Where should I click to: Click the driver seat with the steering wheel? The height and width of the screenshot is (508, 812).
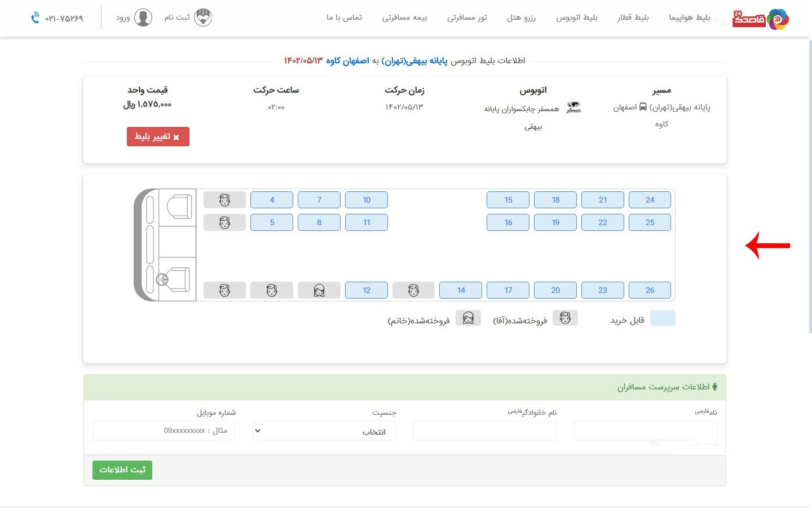pyautogui.click(x=174, y=279)
